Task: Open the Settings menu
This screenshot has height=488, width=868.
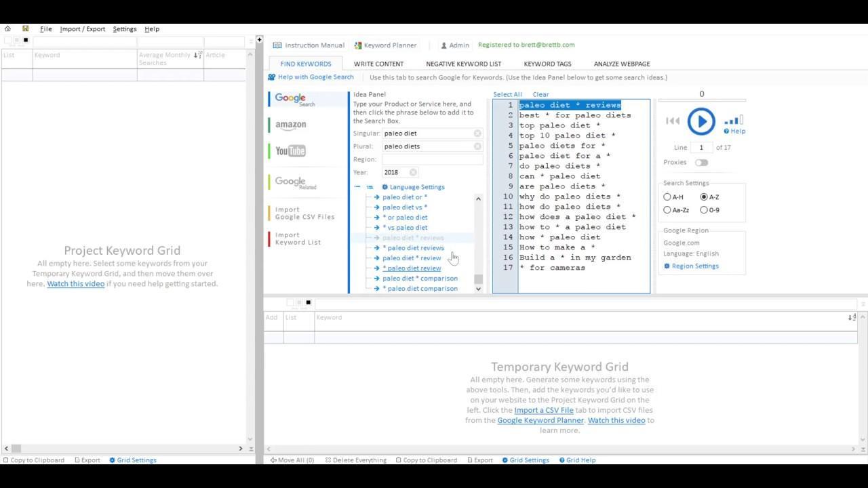Action: tap(125, 29)
